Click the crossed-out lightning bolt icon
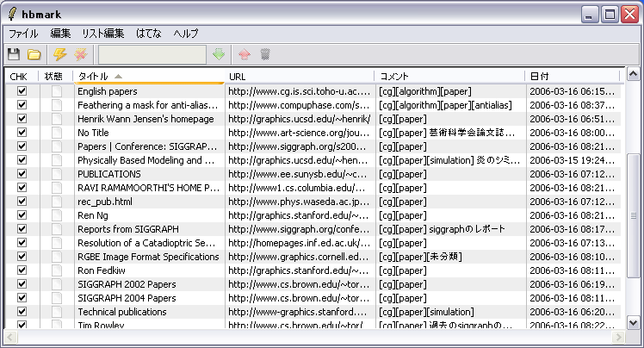This screenshot has width=644, height=348. [81, 54]
